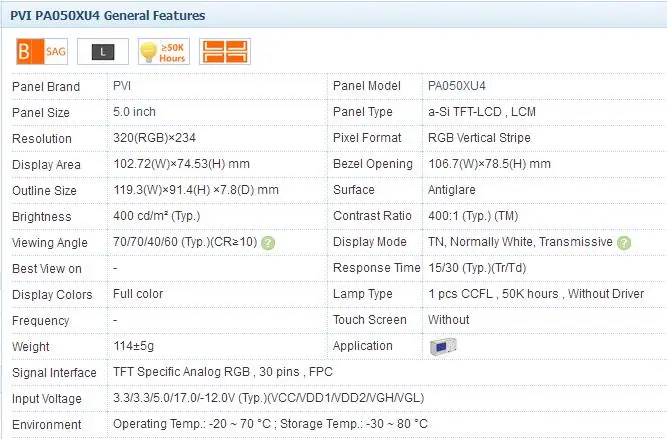Image resolution: width=667 pixels, height=439 pixels.
Task: Click the Touch Screen value Without
Action: [449, 320]
